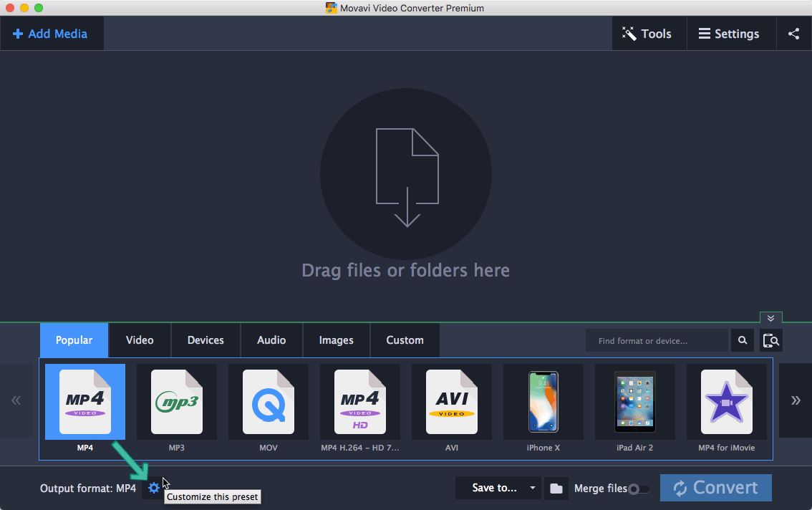Select the iPad Air 2 preset
The height and width of the screenshot is (510, 812).
[x=635, y=402]
